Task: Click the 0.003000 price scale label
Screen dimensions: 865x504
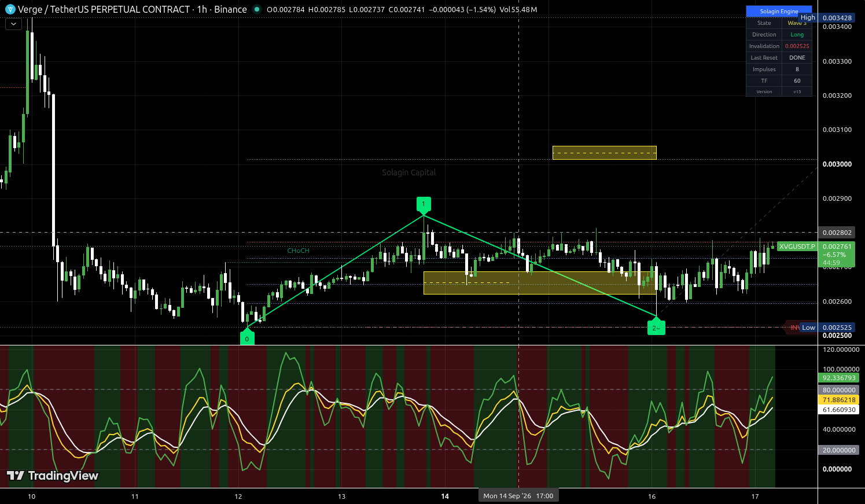Action: tap(837, 164)
